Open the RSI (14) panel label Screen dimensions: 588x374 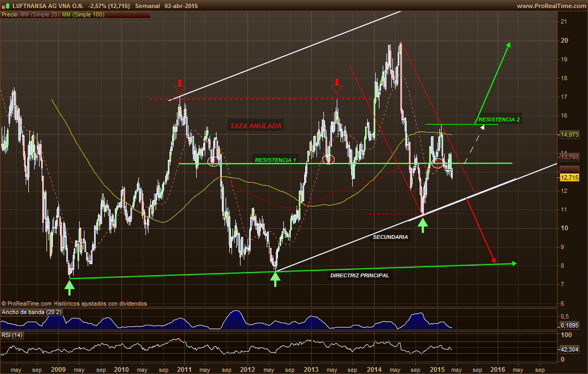pos(12,335)
